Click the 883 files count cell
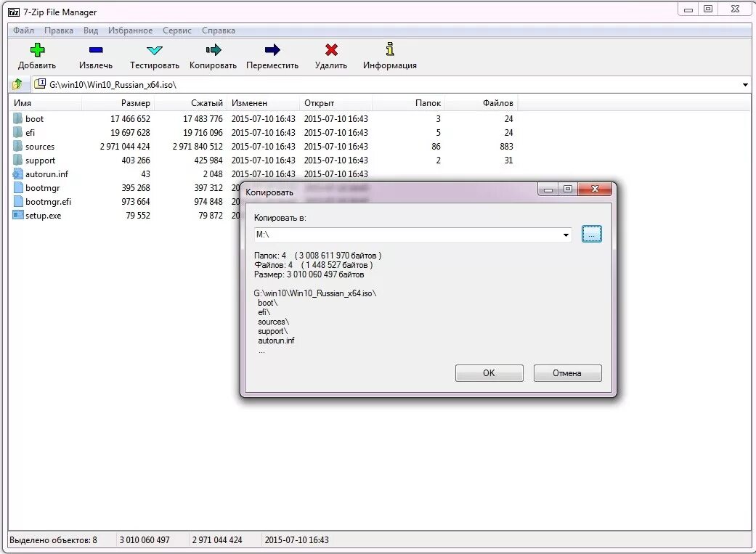Image resolution: width=756 pixels, height=554 pixels. pos(506,147)
